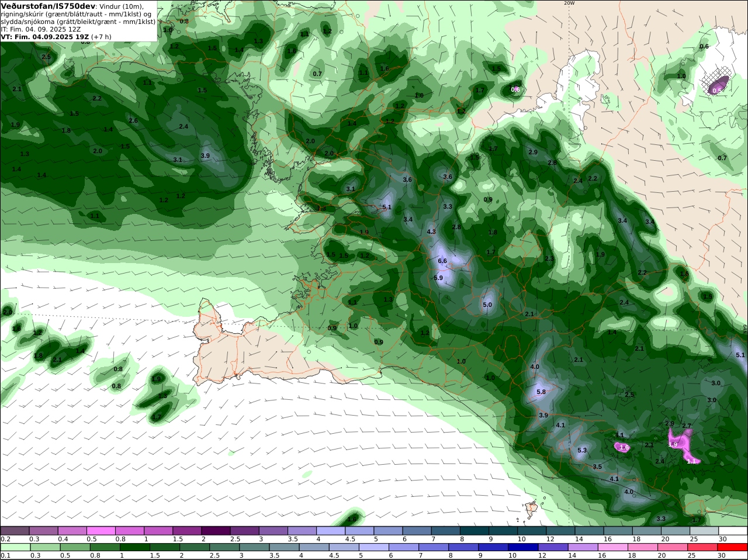Click the 6.6 precipitation maximum label
The image size is (748, 560).
point(442,261)
